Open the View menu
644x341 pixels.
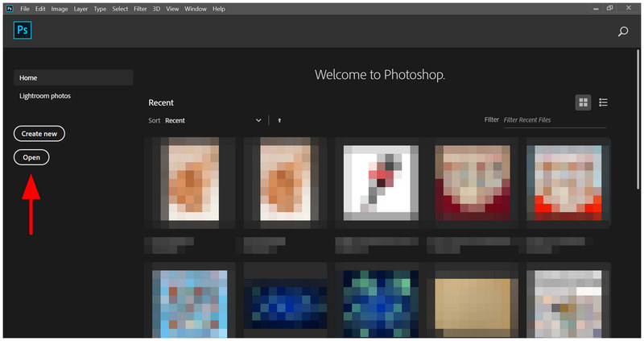coord(172,9)
